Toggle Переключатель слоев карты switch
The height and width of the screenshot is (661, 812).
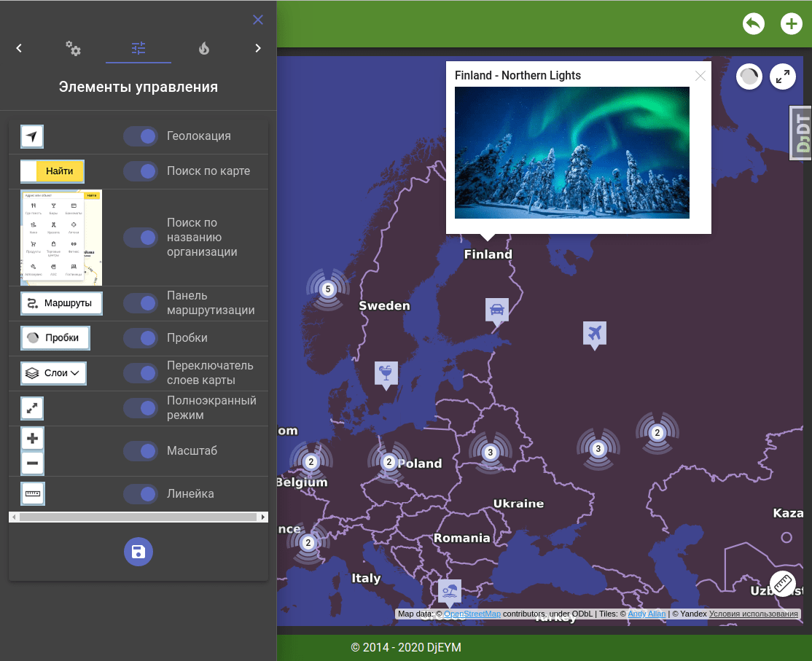[141, 373]
